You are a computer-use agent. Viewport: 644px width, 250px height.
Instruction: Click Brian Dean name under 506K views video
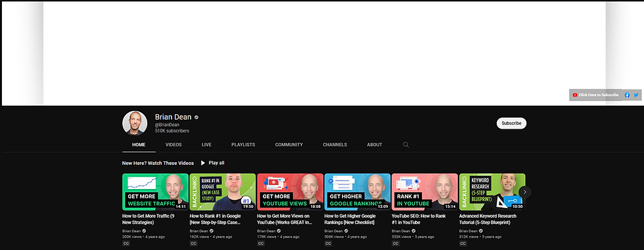tap(334, 231)
